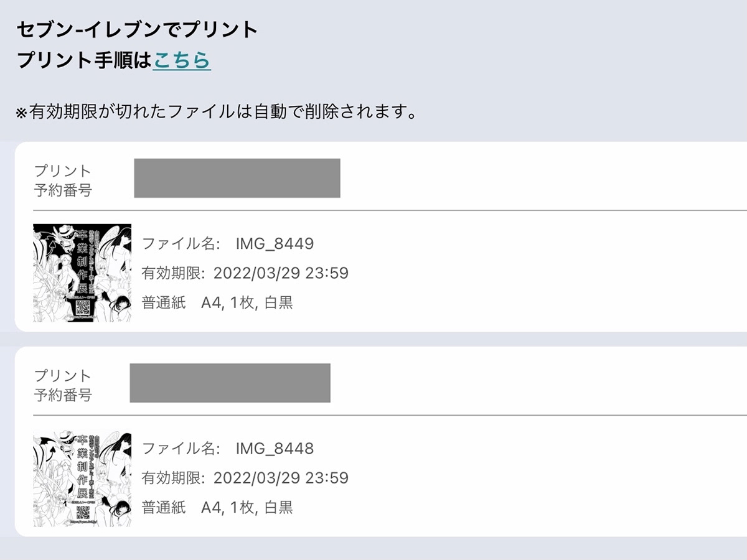The width and height of the screenshot is (747, 560).
Task: Click the プリント手順は text before the link
Action: (85, 60)
